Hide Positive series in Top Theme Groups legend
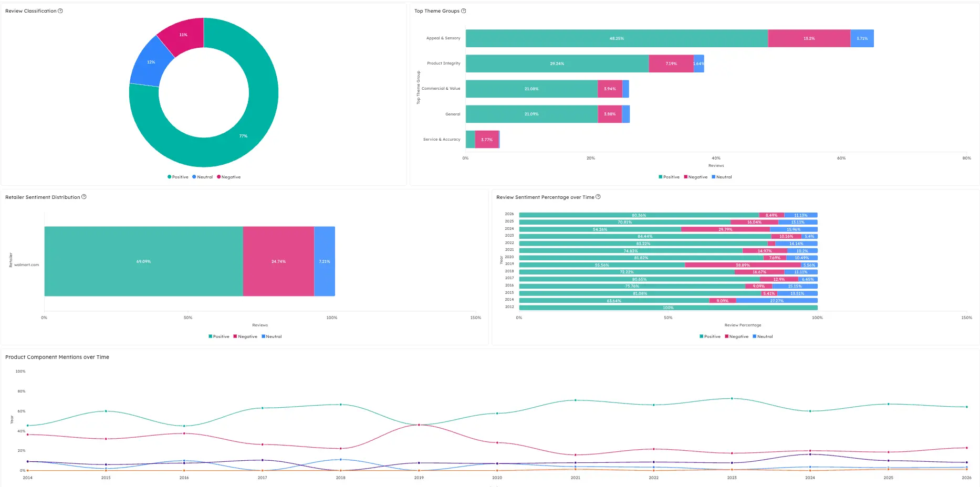Image resolution: width=980 pixels, height=487 pixels. tap(669, 177)
